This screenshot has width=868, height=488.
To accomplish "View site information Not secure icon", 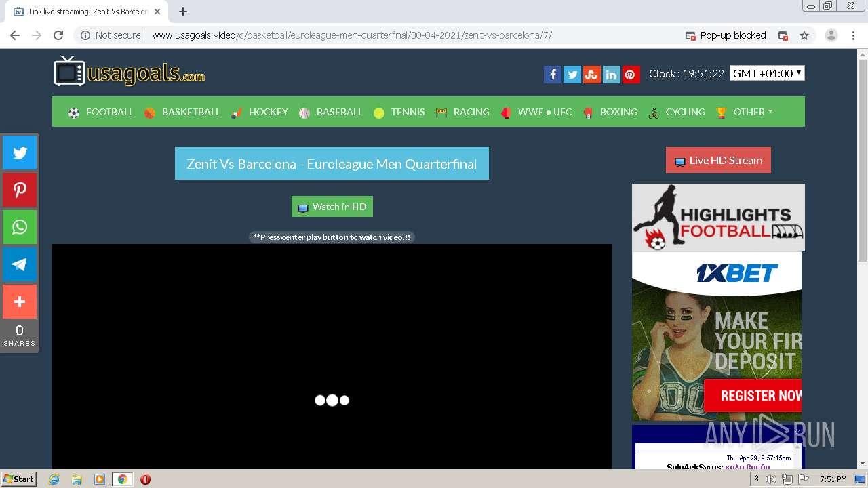I will (86, 35).
